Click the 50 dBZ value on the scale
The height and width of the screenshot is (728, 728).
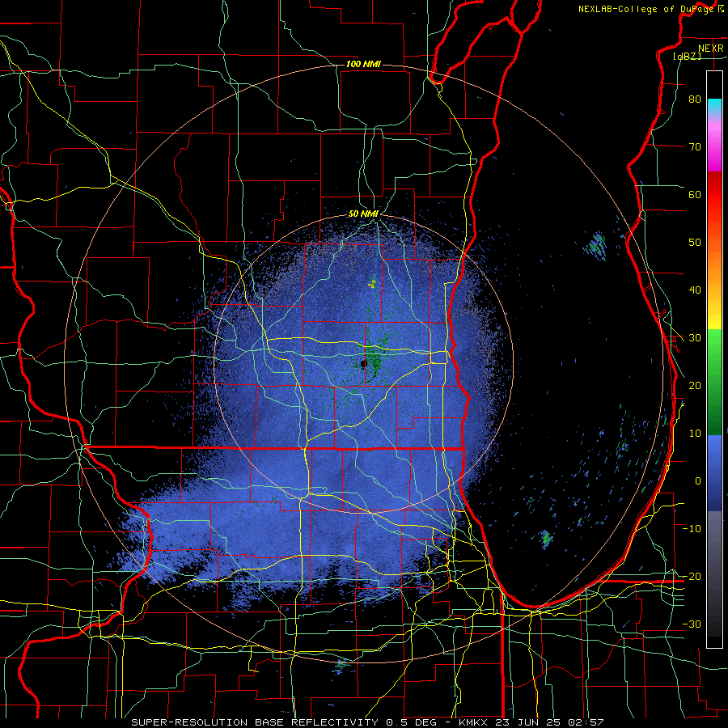coord(695,243)
